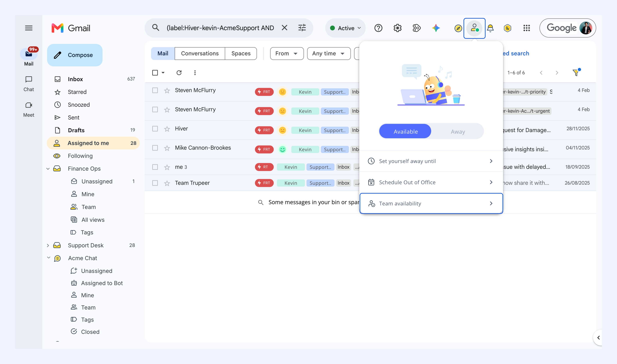Open the main menu hamburger icon
Screen dimensions: 617x364
(29, 28)
